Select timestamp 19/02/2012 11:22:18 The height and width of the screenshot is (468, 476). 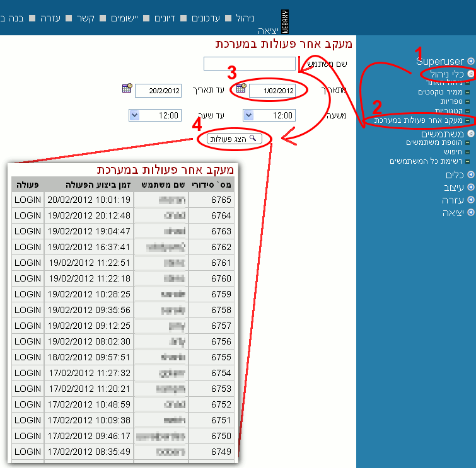90,278
